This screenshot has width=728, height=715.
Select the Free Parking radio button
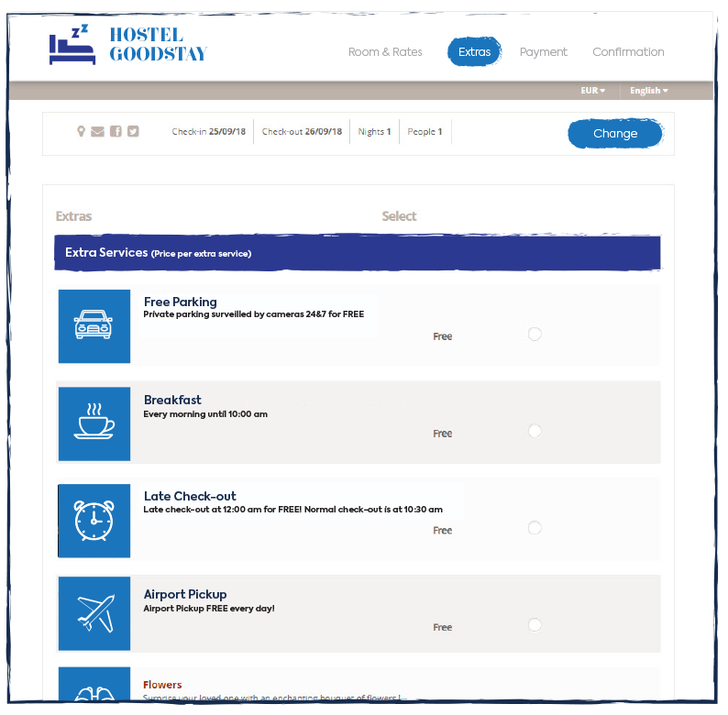(535, 334)
